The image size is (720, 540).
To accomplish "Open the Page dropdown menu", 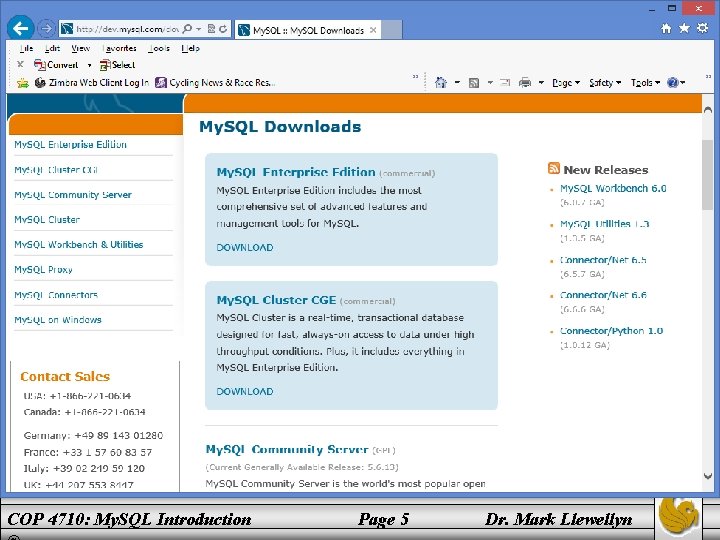I will tap(566, 83).
